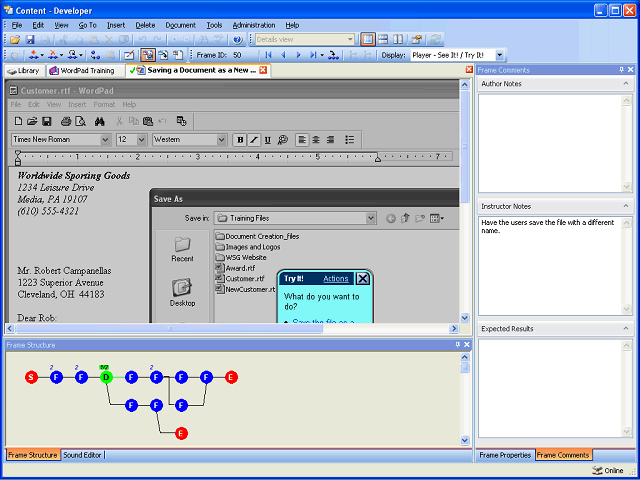Click the Actions link in Try It! bubble
640x480 pixels.
336,279
